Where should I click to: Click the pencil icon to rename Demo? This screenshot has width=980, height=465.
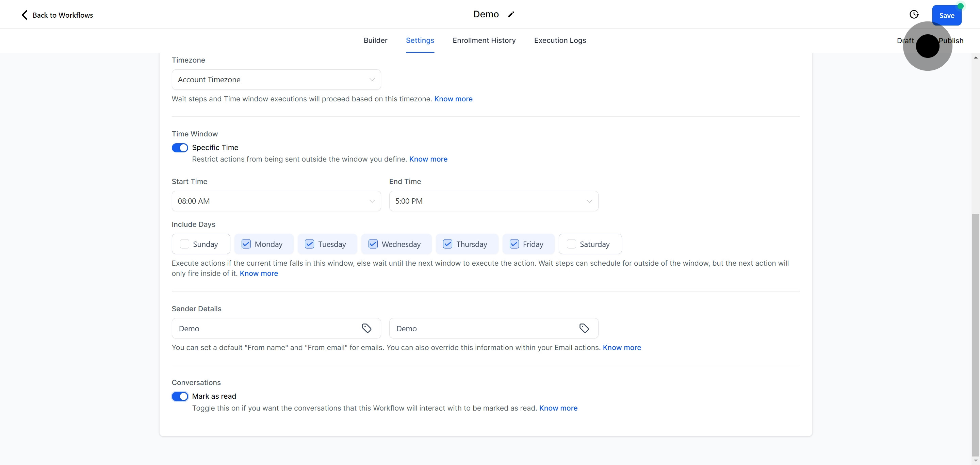click(x=511, y=14)
